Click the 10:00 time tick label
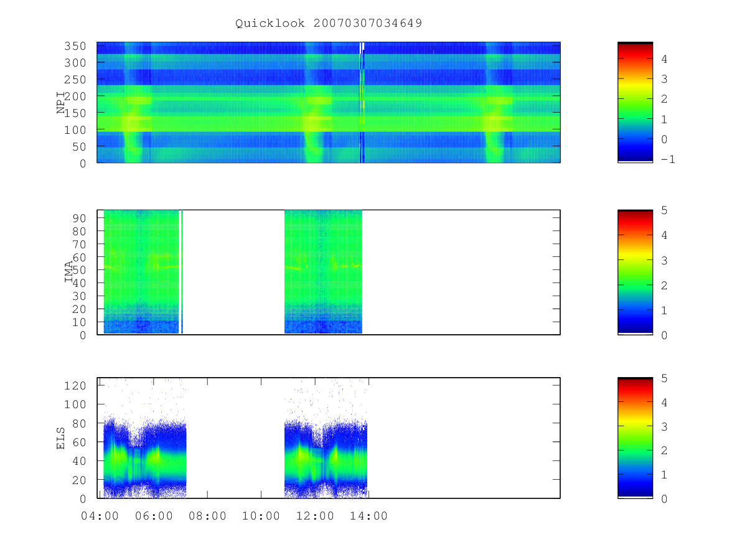 pos(261,516)
